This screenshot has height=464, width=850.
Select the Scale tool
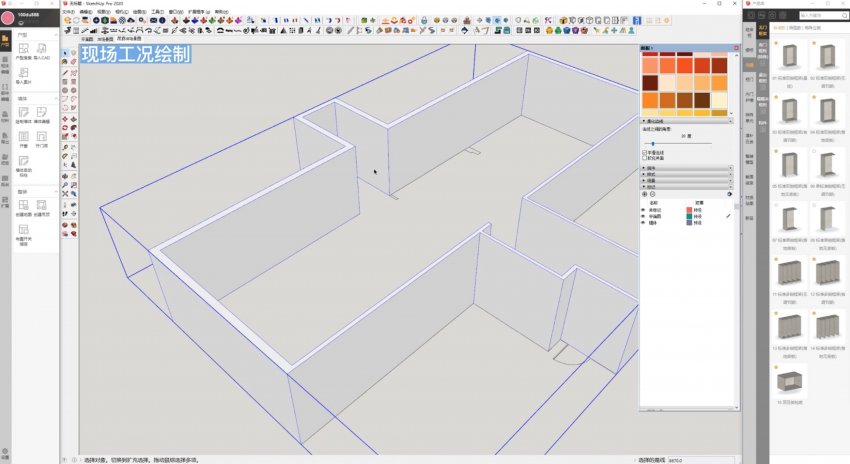pos(65,136)
